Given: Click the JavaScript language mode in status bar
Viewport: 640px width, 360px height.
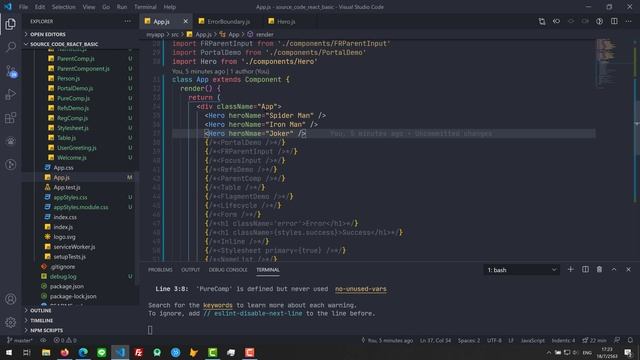Looking at the screenshot, I should tap(532, 340).
